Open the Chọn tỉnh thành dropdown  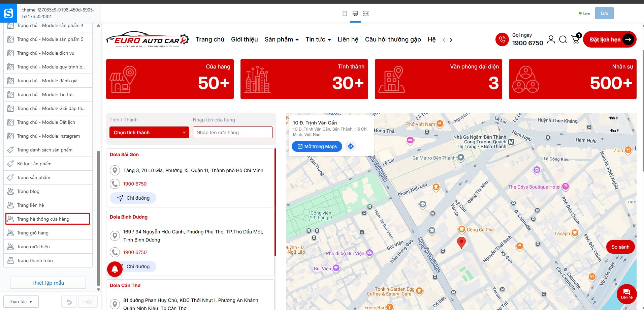click(x=149, y=133)
